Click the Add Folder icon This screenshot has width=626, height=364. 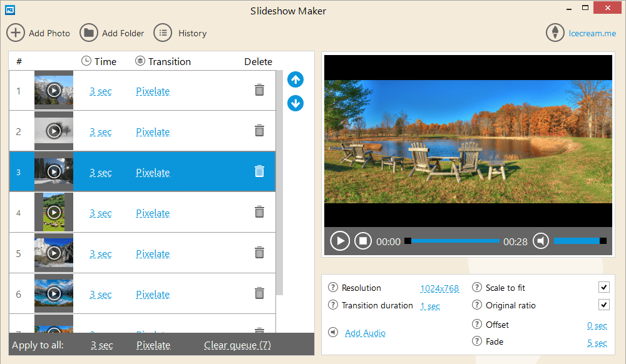89,33
